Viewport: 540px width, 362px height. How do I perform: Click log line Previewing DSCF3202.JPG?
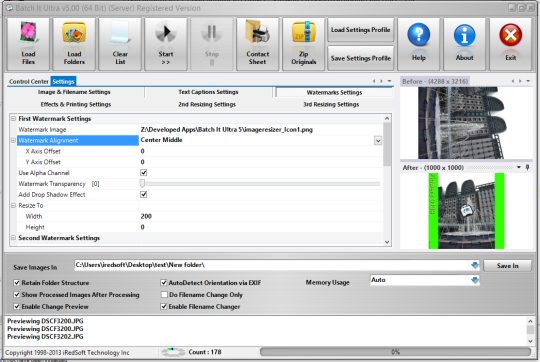pyautogui.click(x=45, y=337)
